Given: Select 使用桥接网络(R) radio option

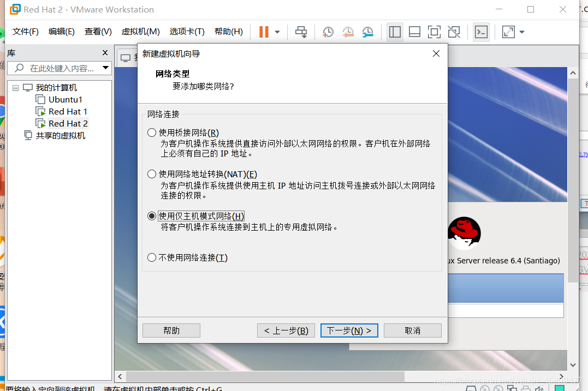Looking at the screenshot, I should click(x=152, y=133).
